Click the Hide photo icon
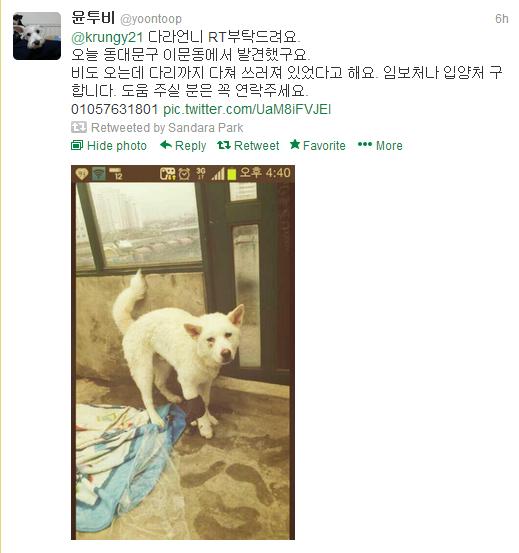 77,145
